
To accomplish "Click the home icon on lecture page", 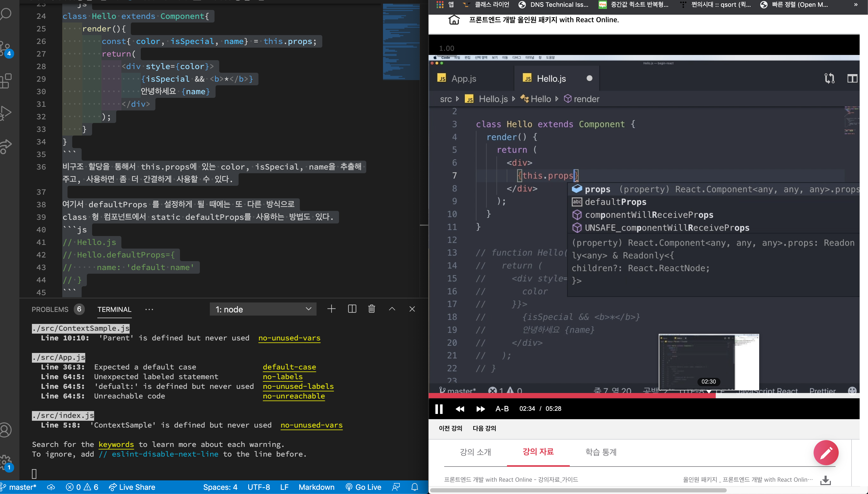I will coord(454,20).
